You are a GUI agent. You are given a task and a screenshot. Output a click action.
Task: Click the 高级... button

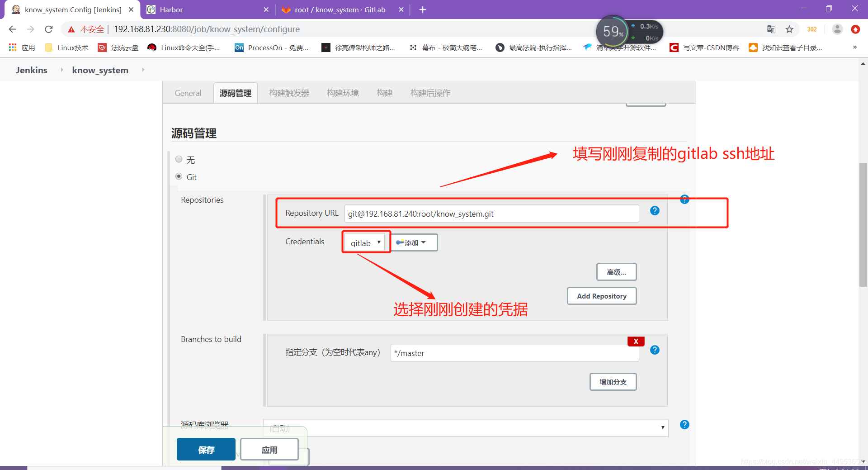[x=616, y=272]
